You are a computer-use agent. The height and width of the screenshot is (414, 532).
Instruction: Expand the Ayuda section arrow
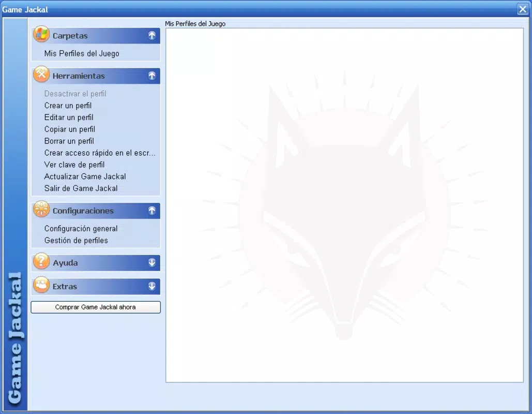point(151,262)
